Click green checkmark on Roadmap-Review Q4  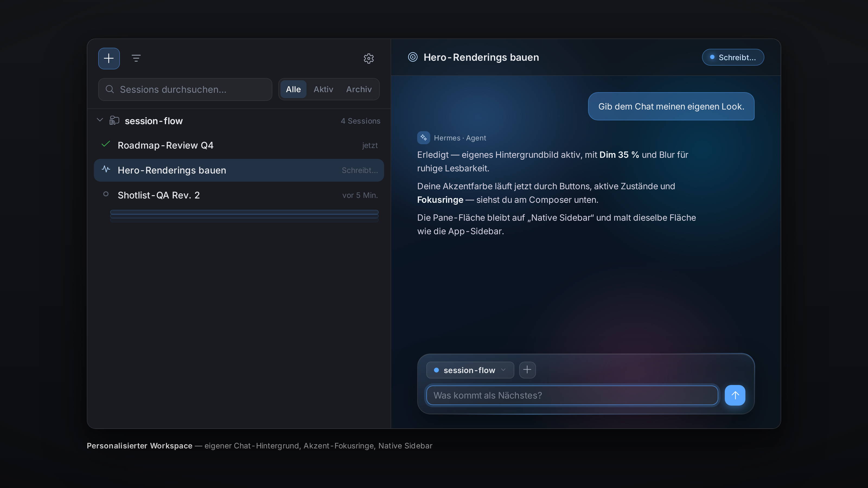tap(106, 144)
